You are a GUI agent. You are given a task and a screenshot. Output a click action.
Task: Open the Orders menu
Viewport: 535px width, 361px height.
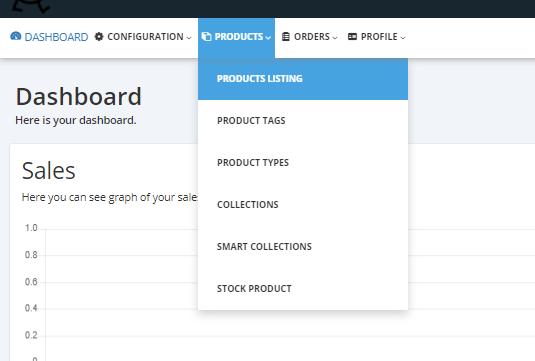pyautogui.click(x=309, y=37)
